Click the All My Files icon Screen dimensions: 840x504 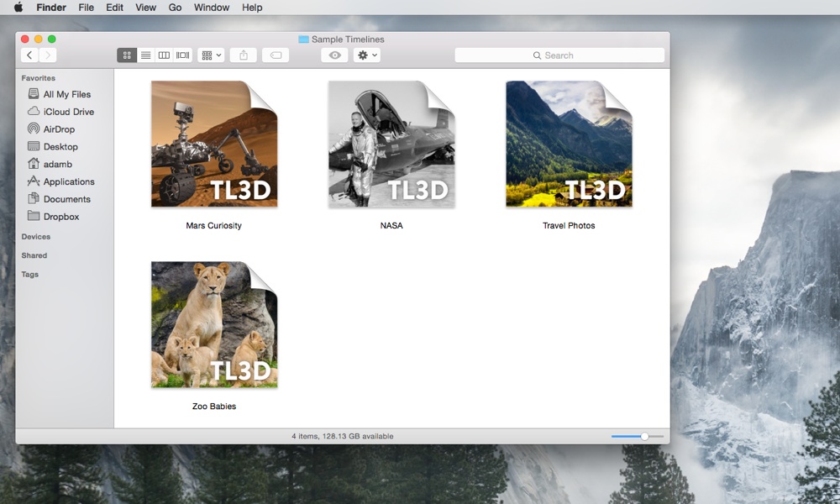[34, 94]
